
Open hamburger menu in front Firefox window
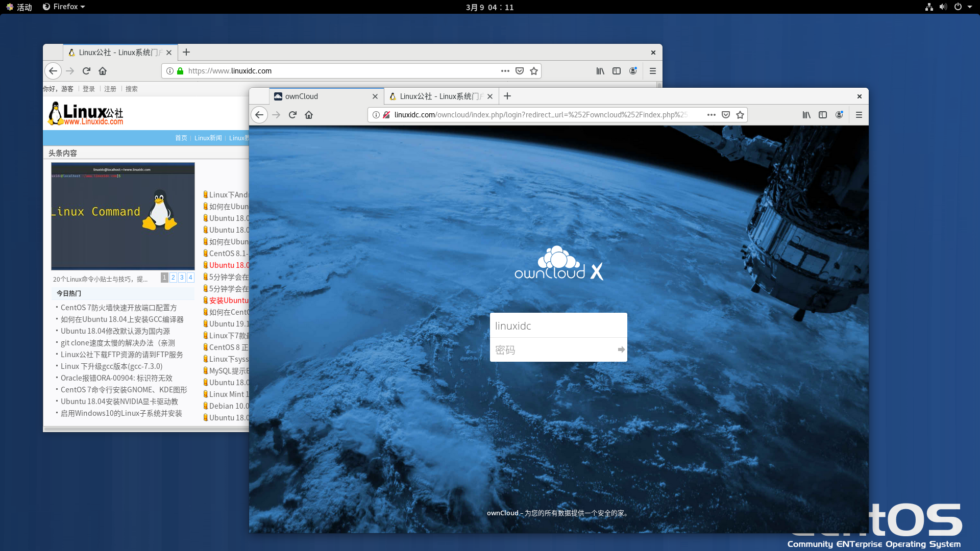tap(859, 115)
